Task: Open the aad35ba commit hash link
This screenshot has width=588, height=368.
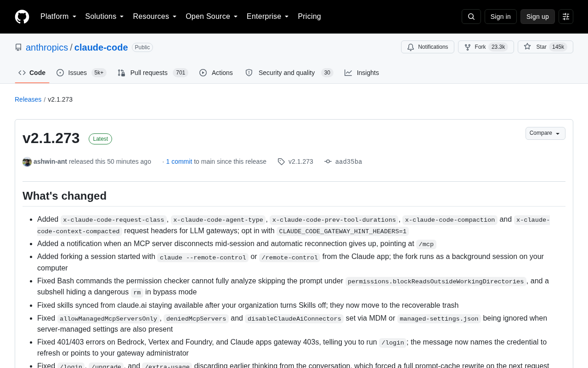Action: point(349,161)
